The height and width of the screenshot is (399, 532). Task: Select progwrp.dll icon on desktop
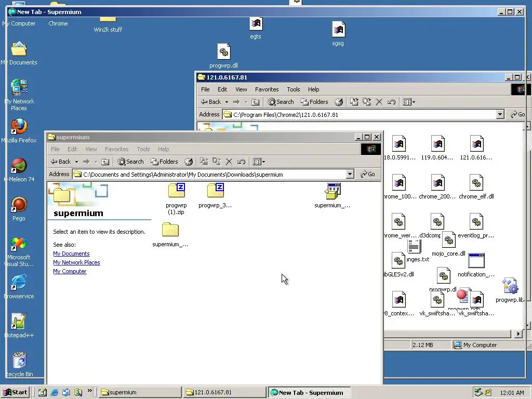pyautogui.click(x=223, y=56)
